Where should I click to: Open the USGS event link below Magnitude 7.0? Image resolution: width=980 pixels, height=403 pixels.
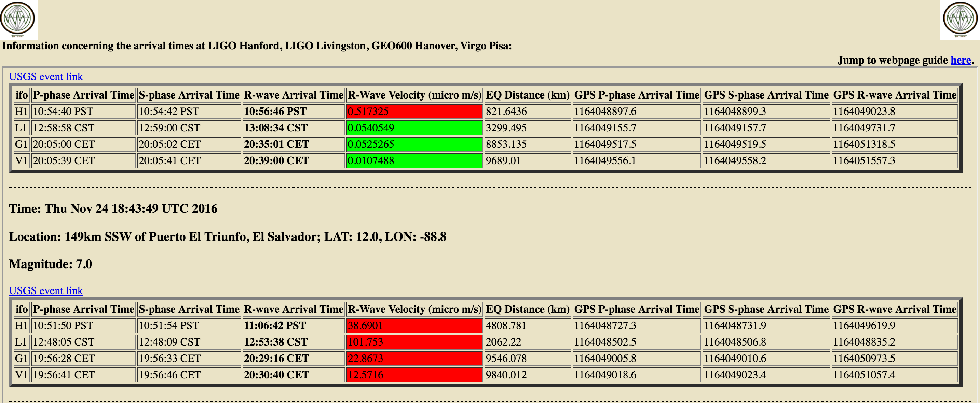click(46, 291)
